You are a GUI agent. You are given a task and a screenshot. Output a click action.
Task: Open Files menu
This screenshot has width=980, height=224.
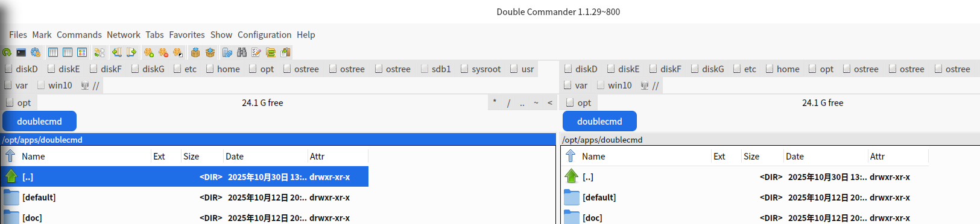(x=18, y=35)
